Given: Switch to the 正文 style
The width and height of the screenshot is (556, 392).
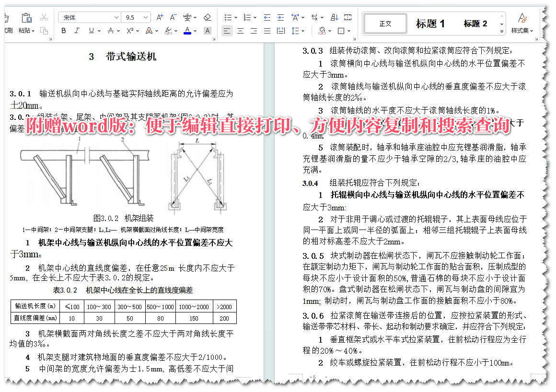Looking at the screenshot, I should pyautogui.click(x=385, y=23).
